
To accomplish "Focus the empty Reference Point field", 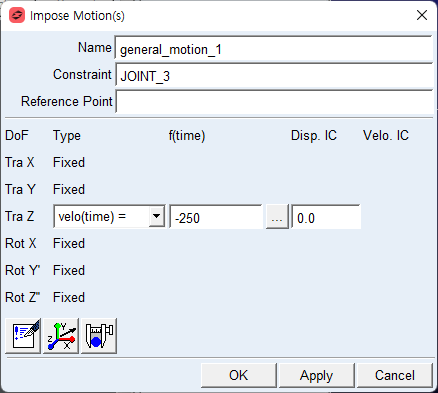I will pos(274,102).
